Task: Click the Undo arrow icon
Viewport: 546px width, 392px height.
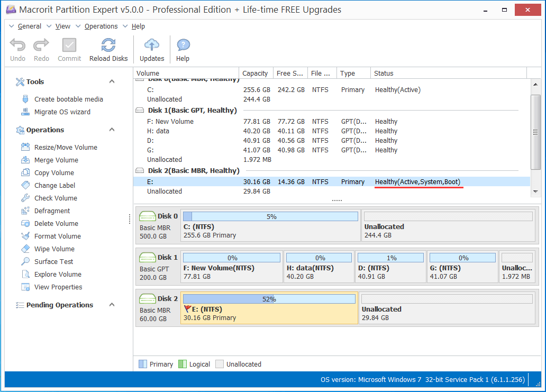Action: pyautogui.click(x=17, y=45)
